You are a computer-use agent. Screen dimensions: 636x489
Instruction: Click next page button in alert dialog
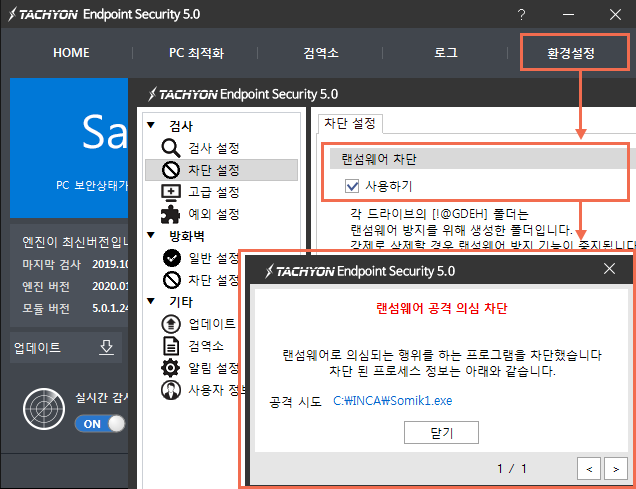(616, 469)
